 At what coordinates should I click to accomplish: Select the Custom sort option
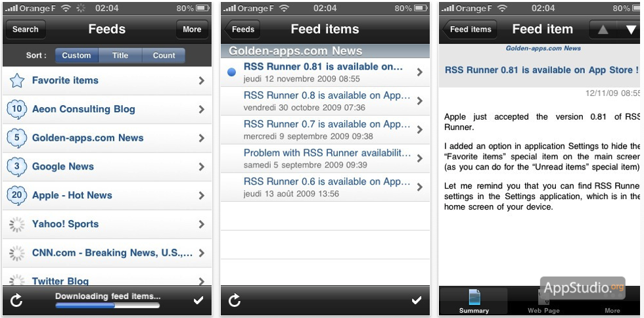(76, 56)
